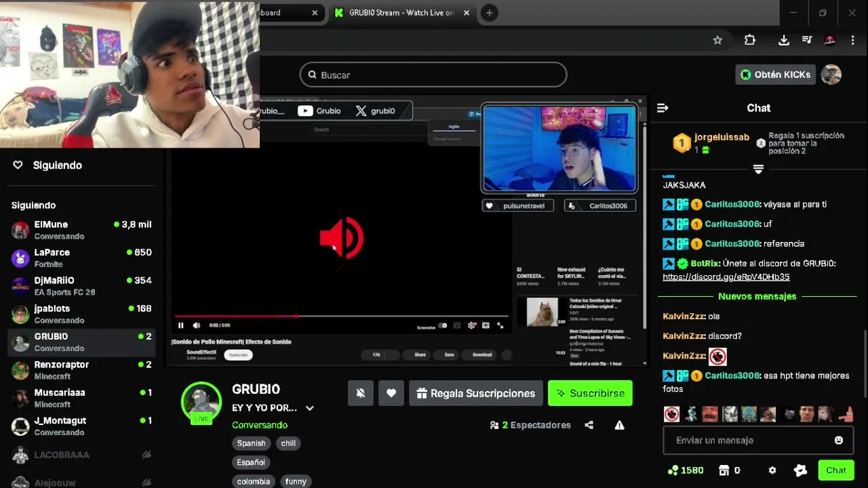
Task: Open the media control icon in browser toolbar
Action: click(x=807, y=40)
